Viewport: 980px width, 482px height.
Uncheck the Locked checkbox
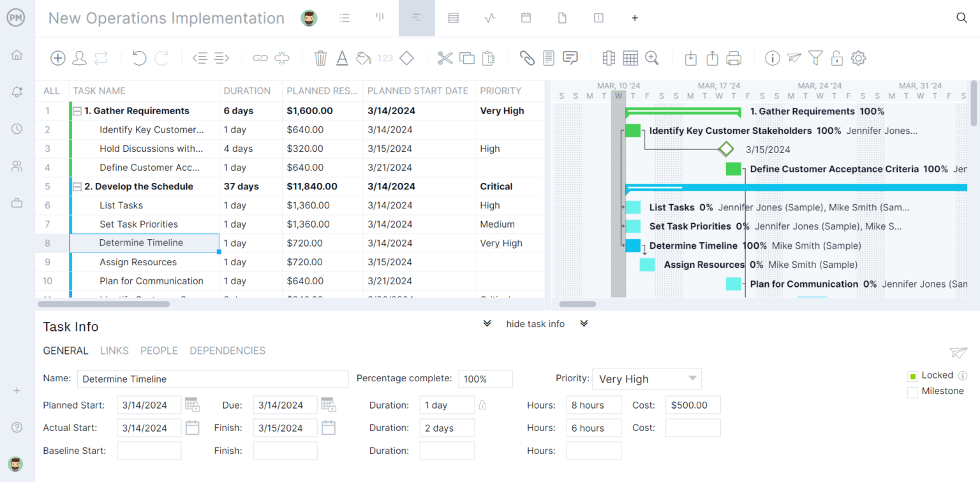[912, 376]
